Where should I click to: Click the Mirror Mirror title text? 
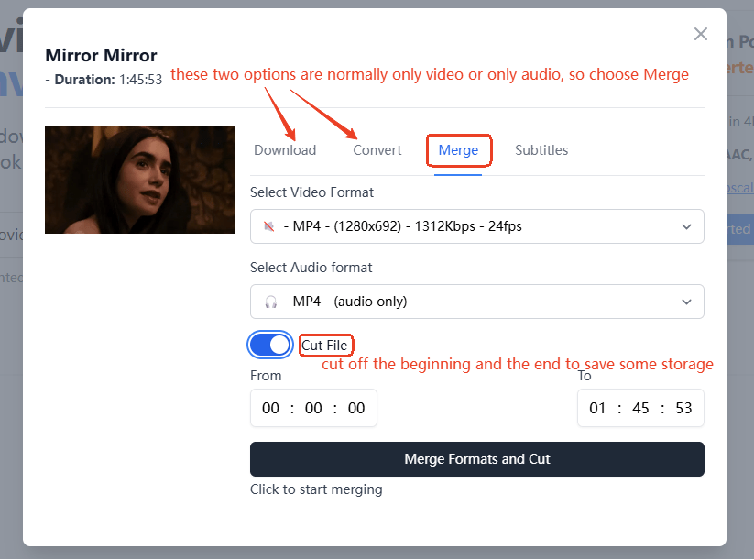tap(101, 56)
